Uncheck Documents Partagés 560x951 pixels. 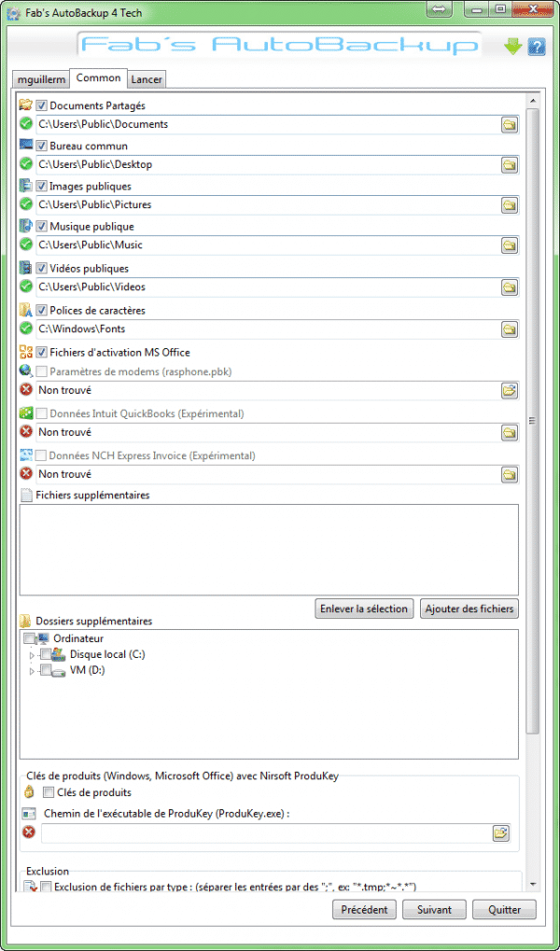tap(41, 105)
